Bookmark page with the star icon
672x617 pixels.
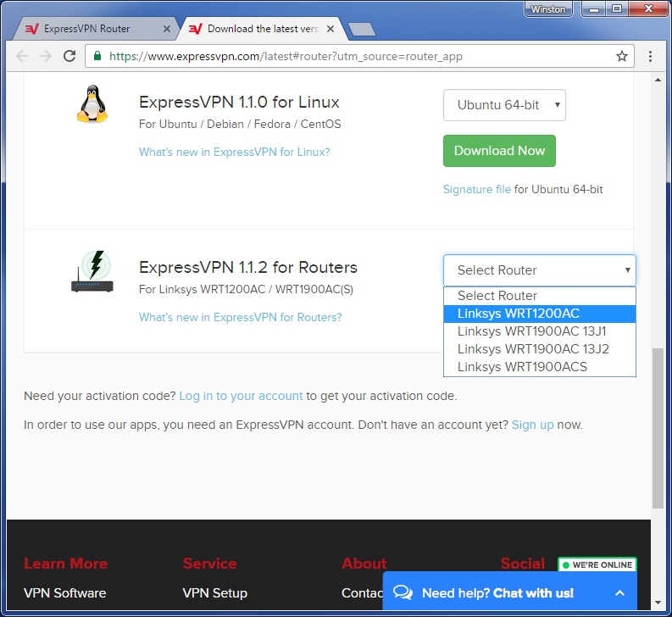622,57
